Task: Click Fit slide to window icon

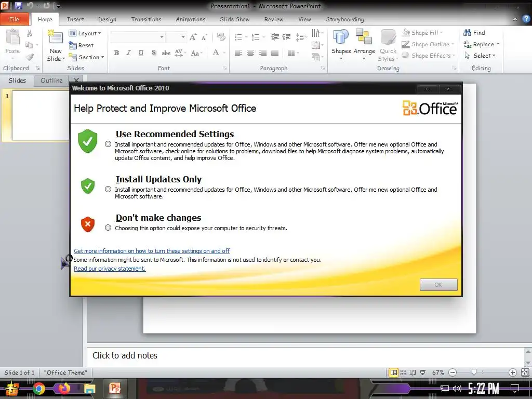Action: pyautogui.click(x=525, y=373)
